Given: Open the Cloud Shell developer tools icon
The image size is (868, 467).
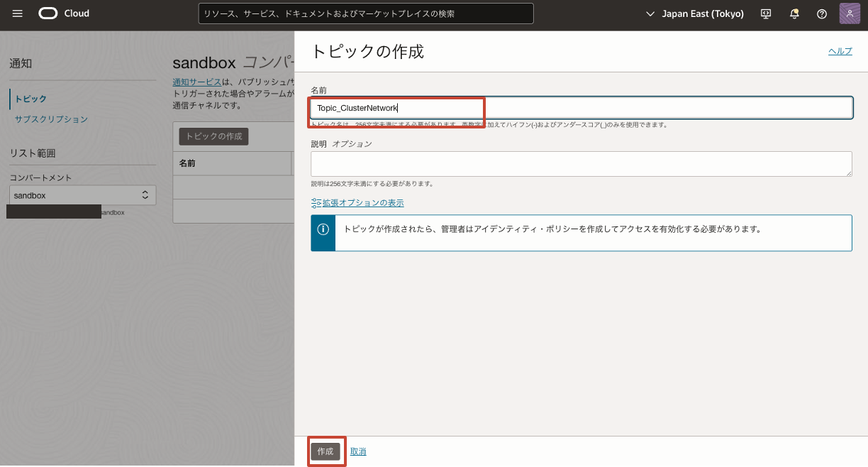Looking at the screenshot, I should (x=766, y=13).
